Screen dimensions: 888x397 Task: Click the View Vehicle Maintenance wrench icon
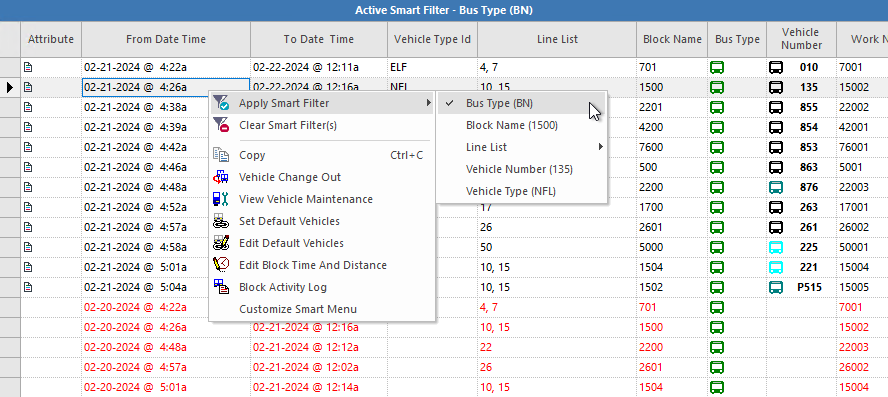click(221, 199)
